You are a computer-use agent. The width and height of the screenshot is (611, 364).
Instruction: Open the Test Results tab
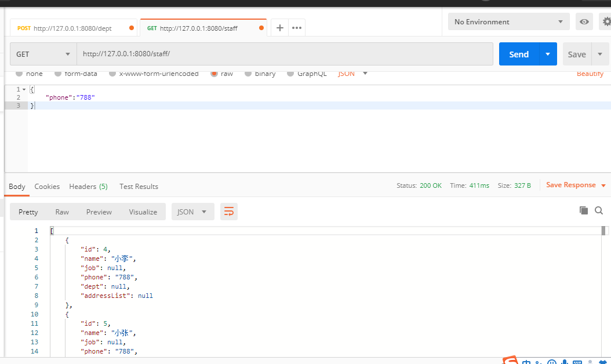pos(139,186)
